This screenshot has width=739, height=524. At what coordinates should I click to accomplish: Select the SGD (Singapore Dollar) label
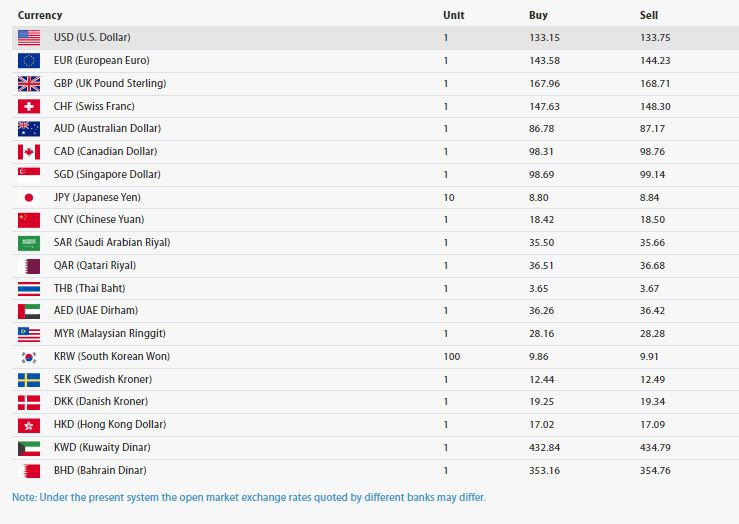coord(107,175)
